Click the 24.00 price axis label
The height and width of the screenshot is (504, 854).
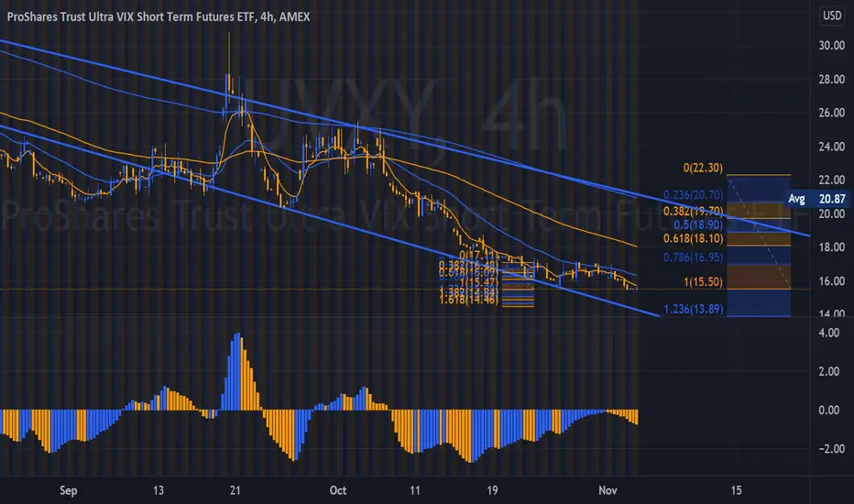coord(832,147)
